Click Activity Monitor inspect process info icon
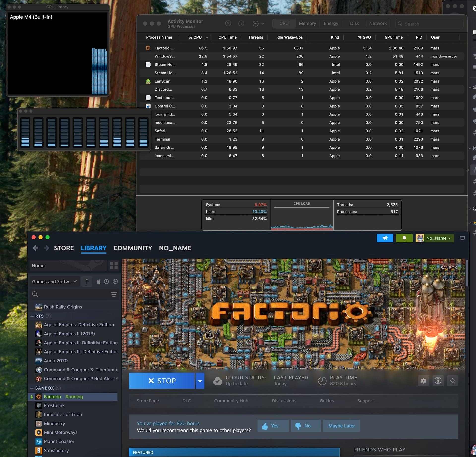476x457 pixels. click(x=241, y=23)
